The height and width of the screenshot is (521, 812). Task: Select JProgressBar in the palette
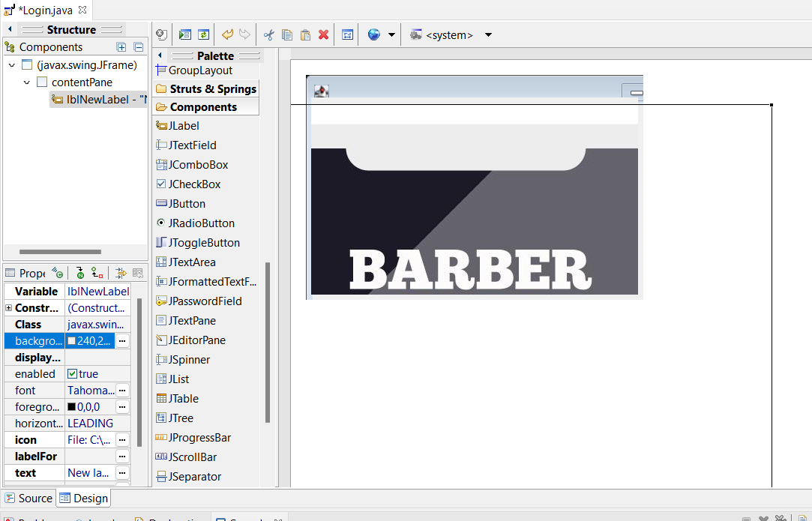tap(193, 438)
